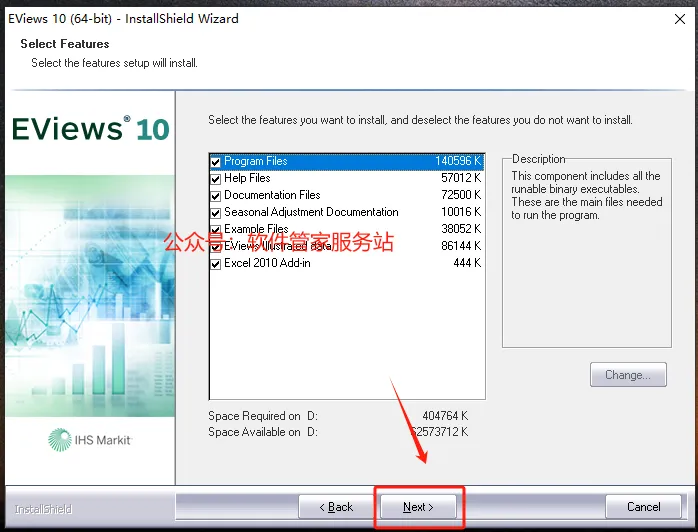
Task: Select the Help Files feature label
Action: (247, 178)
